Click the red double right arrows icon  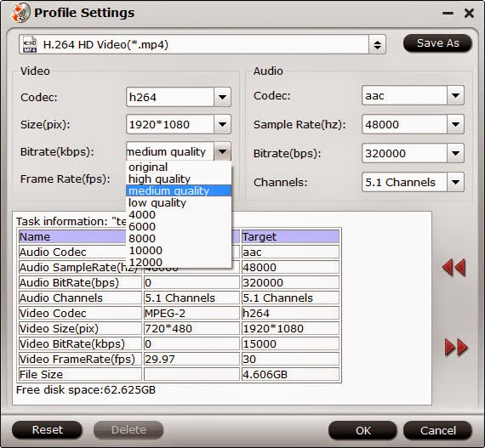point(456,348)
